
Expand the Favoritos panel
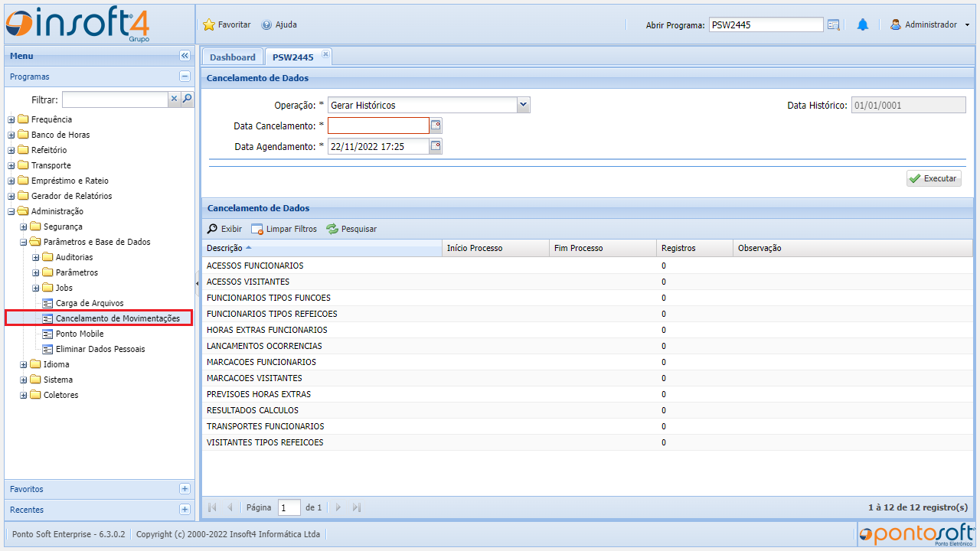click(x=185, y=489)
